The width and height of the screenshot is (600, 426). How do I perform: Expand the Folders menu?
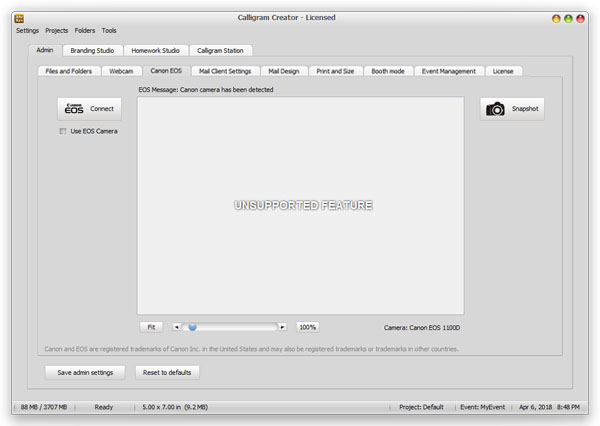(85, 31)
